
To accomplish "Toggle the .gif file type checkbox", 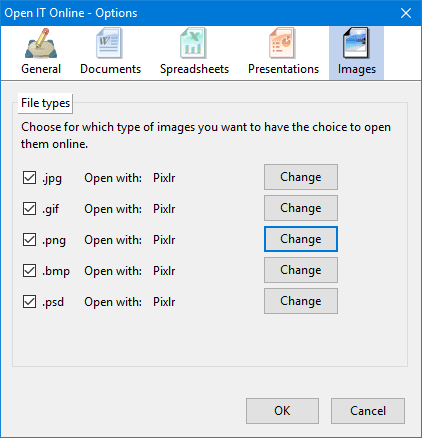I will coord(29,209).
